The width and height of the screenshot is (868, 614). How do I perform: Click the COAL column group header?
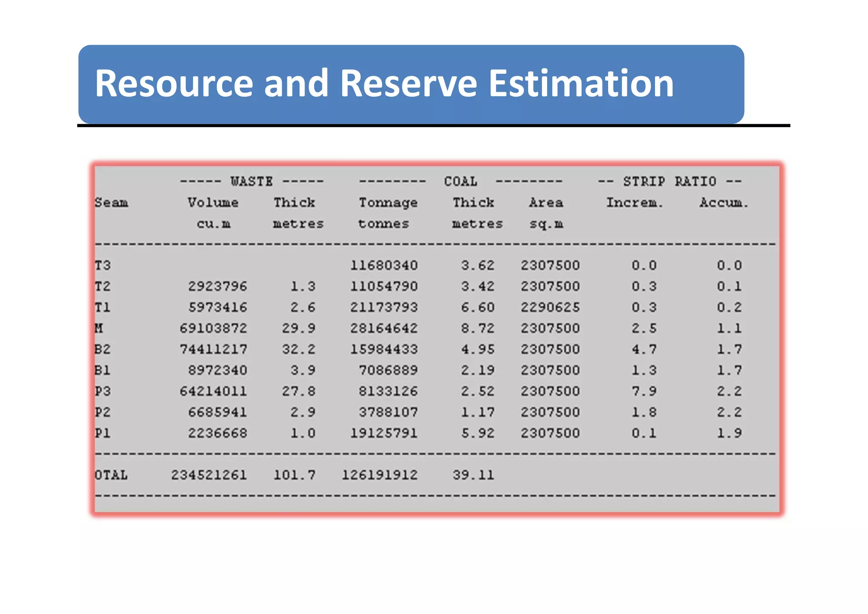pos(460,181)
